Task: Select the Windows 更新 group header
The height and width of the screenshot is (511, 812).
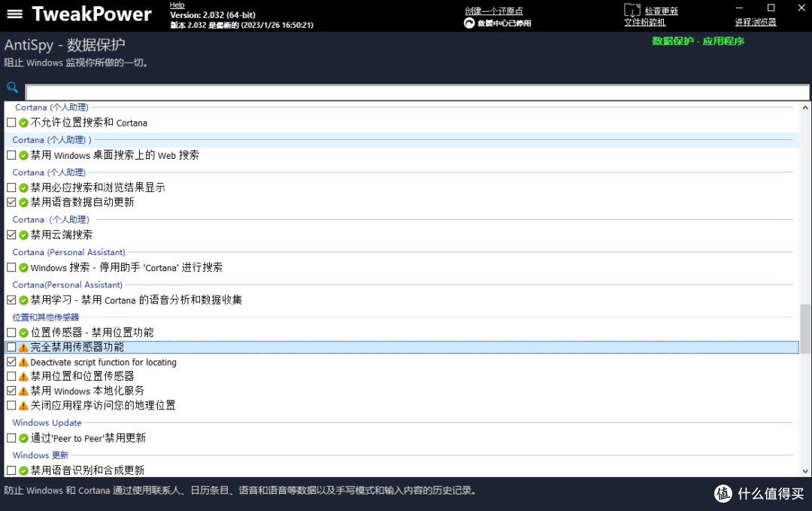Action: pyautogui.click(x=41, y=455)
